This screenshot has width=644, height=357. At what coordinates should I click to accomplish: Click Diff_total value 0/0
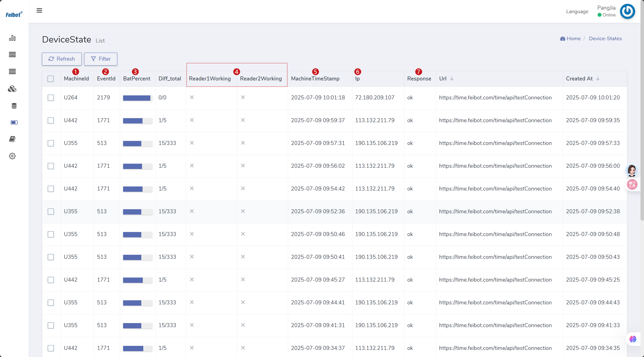point(163,97)
